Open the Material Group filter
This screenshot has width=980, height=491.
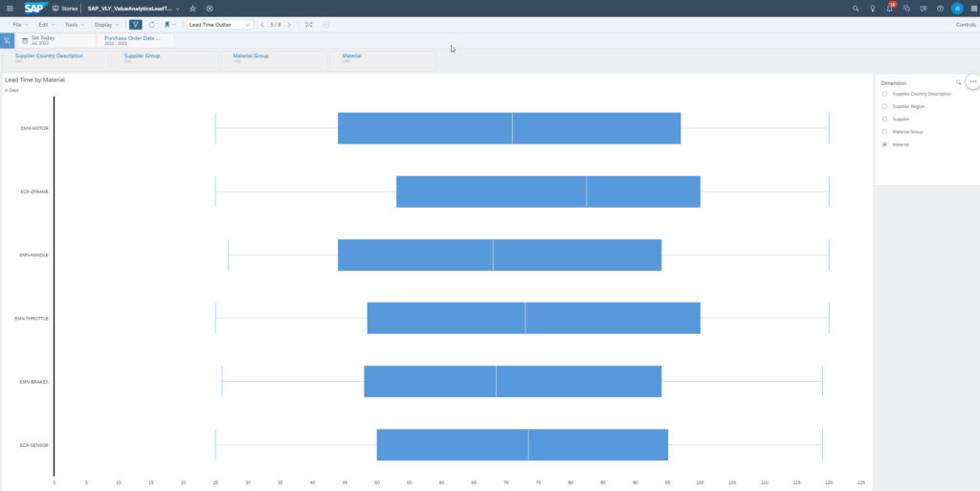(274, 58)
